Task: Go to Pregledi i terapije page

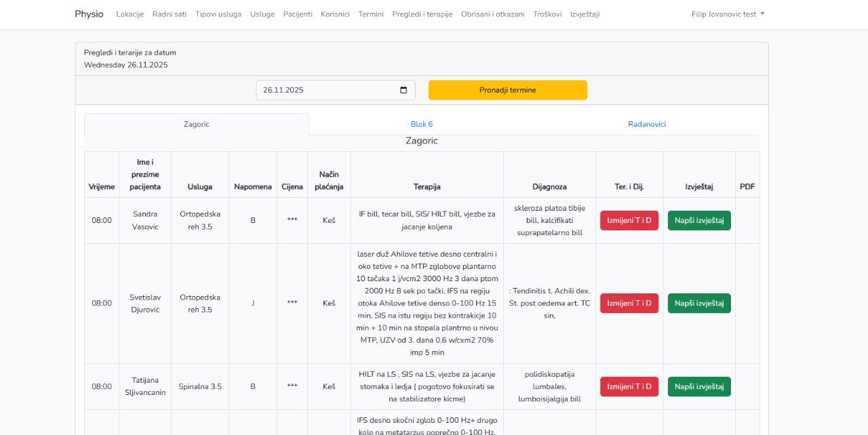Action: coord(422,14)
